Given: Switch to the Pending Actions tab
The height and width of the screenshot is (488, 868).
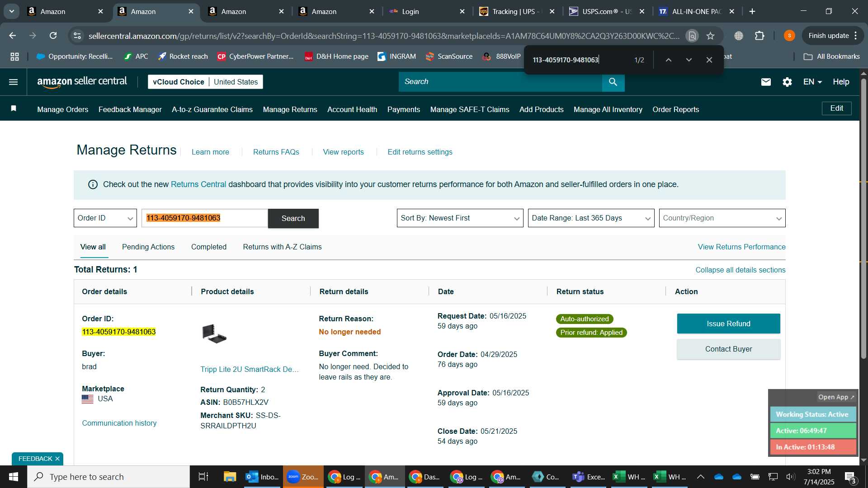Looking at the screenshot, I should pyautogui.click(x=148, y=247).
